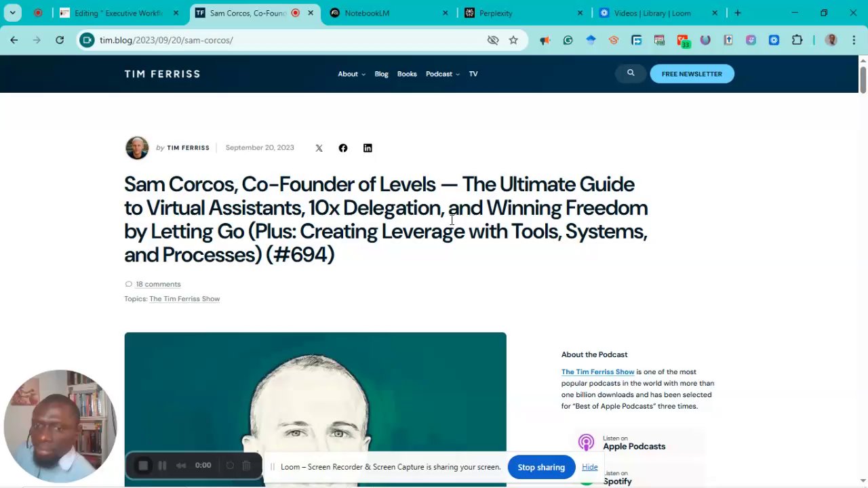Viewport: 868px width, 488px height.
Task: Click the Stop sharing button
Action: click(541, 467)
